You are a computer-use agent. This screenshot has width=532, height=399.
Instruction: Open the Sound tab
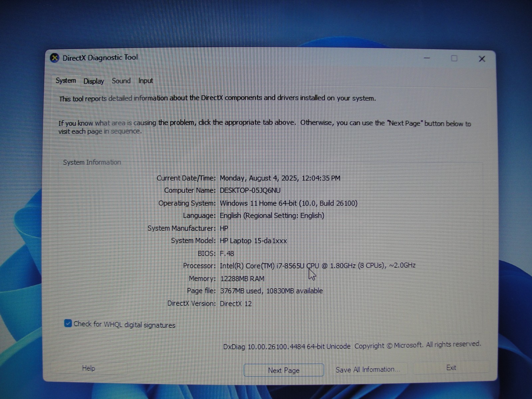[121, 81]
